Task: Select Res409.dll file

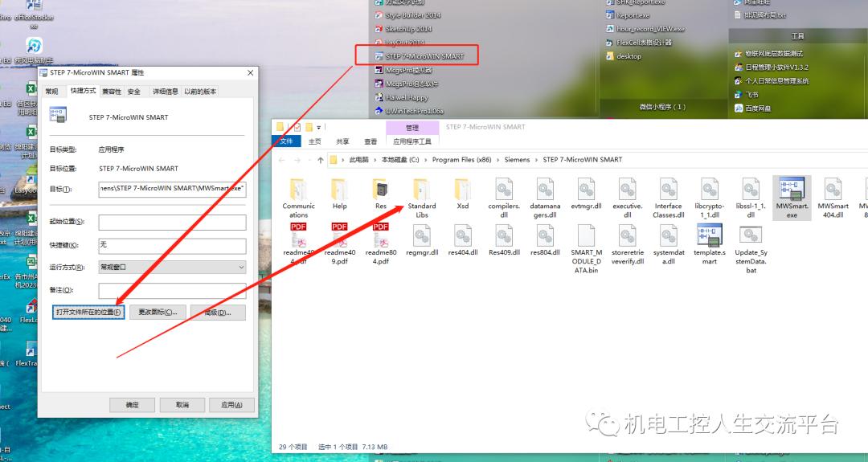Action: point(504,240)
